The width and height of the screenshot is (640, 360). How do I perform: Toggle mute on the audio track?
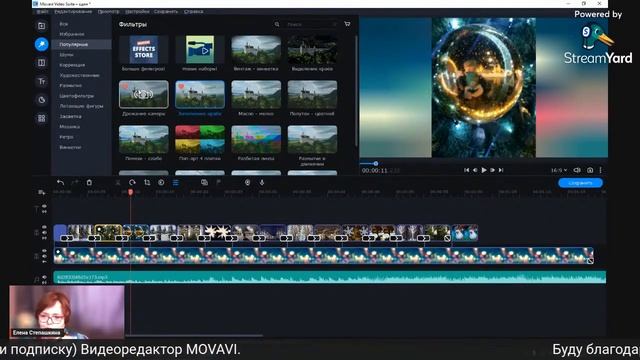[44, 278]
